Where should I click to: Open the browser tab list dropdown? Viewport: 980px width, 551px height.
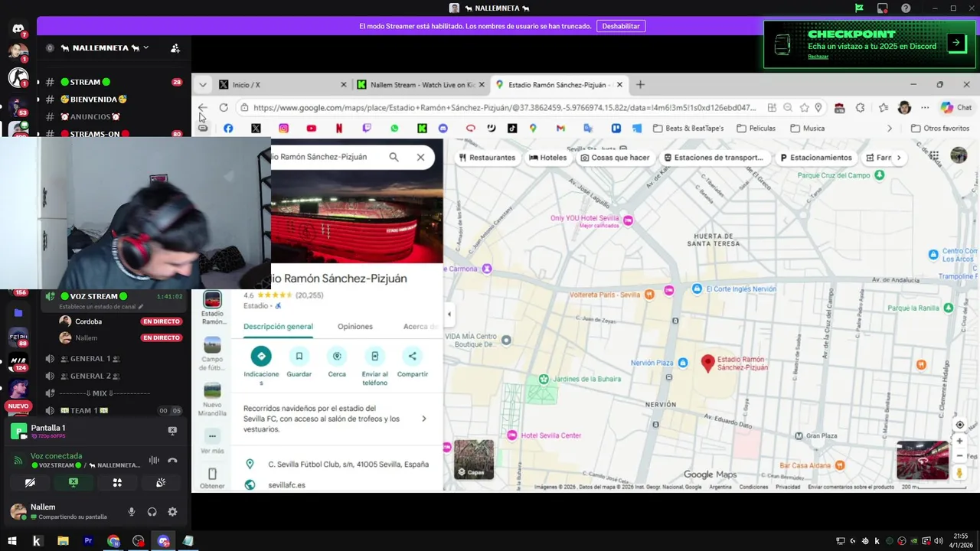point(202,85)
